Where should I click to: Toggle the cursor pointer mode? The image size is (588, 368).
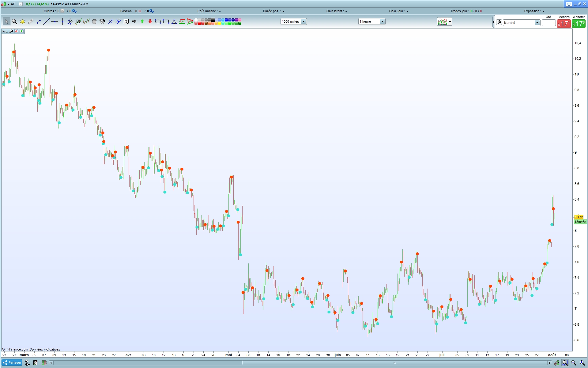(6, 21)
